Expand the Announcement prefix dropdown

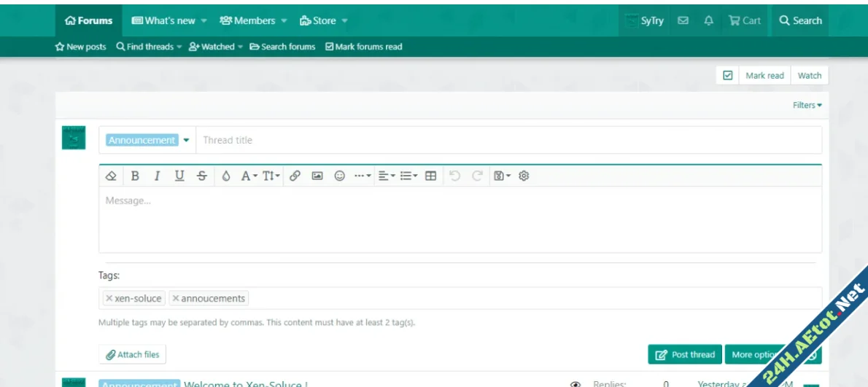(x=186, y=140)
